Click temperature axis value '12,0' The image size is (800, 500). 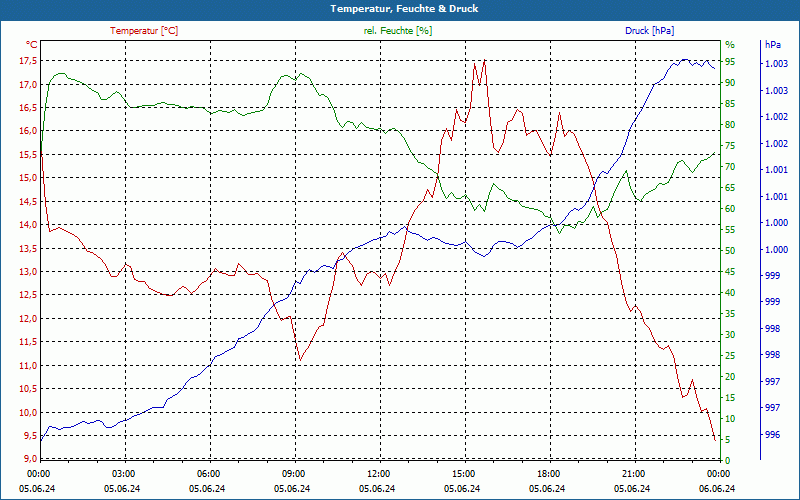[x=28, y=318]
